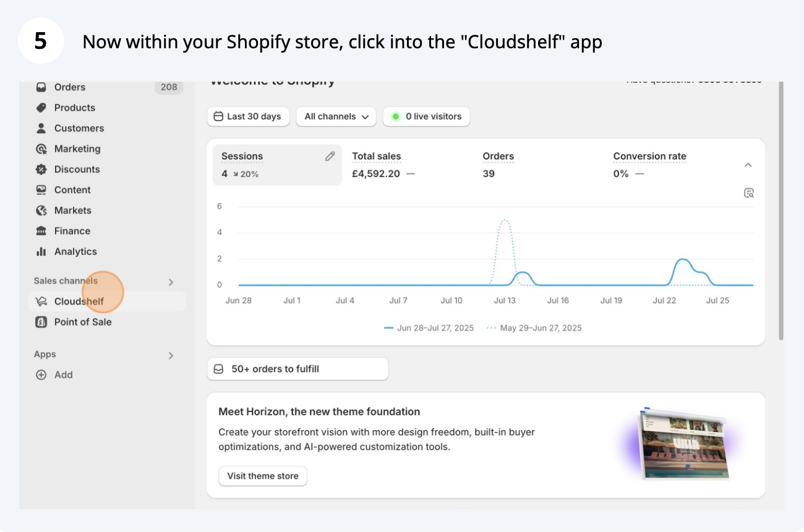
Task: Click the Discounts badge icon
Action: 41,169
